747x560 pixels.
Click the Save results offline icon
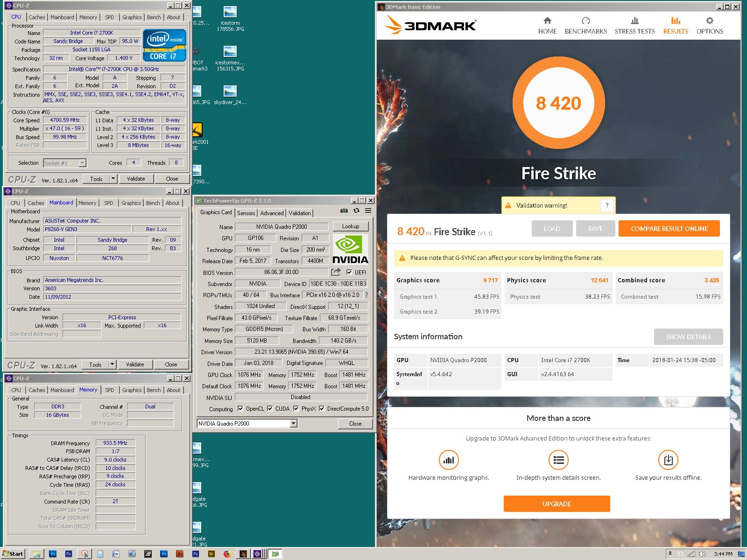668,460
